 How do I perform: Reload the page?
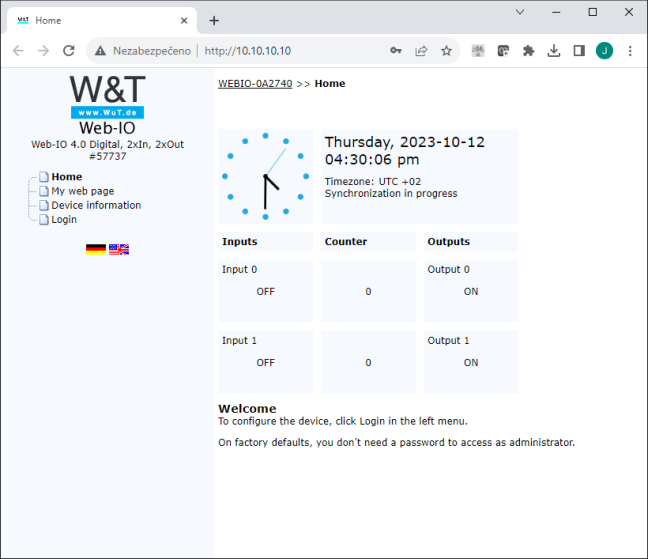click(x=69, y=51)
